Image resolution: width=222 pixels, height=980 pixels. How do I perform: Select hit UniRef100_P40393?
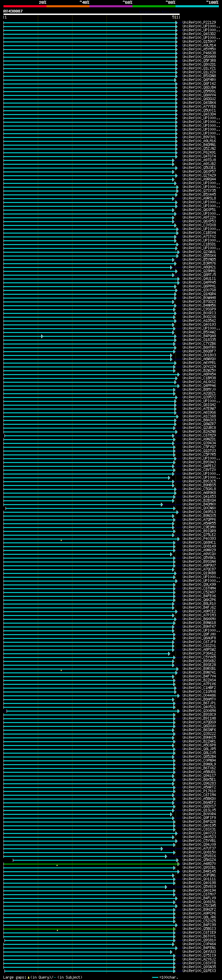[199, 539]
